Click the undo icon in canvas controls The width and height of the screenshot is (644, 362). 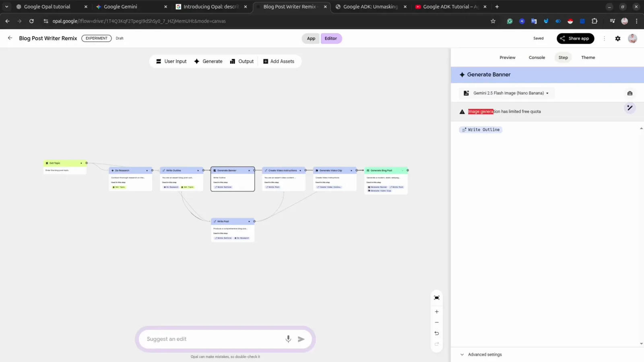[437, 333]
